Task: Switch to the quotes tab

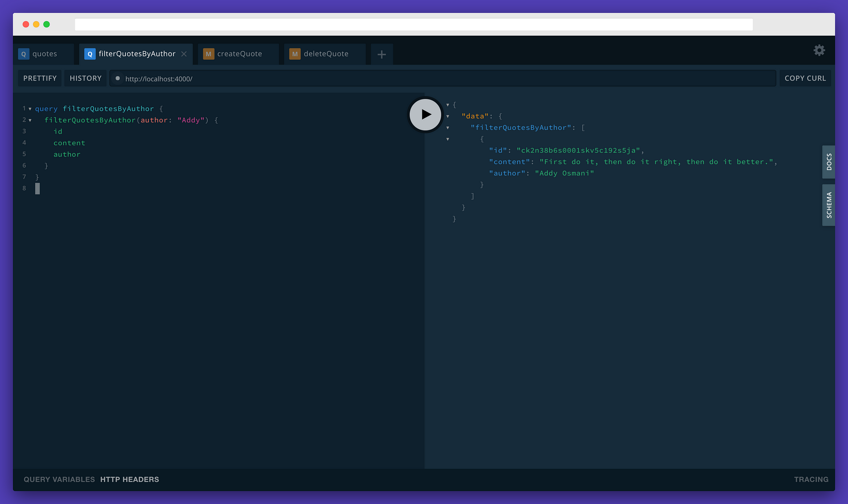Action: [x=45, y=54]
